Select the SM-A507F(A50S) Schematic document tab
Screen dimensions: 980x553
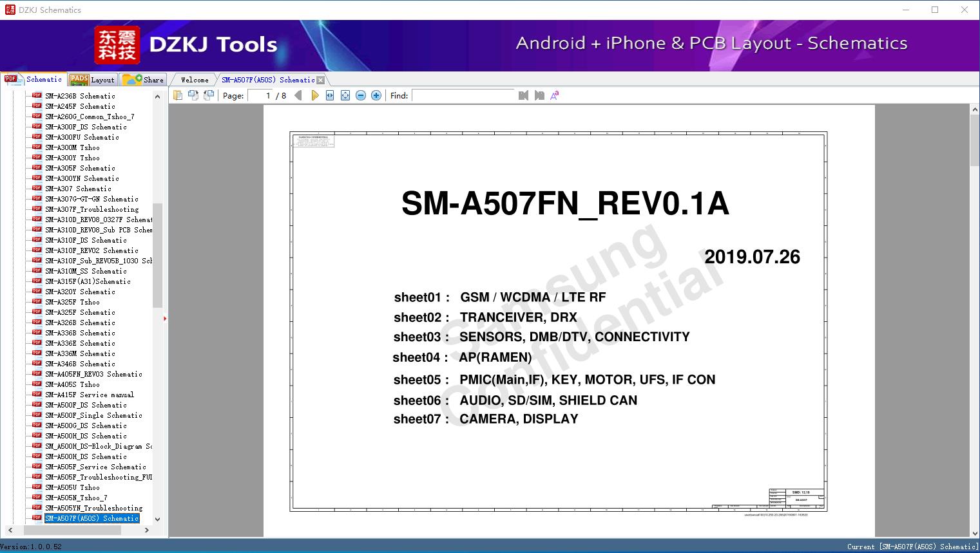point(268,80)
